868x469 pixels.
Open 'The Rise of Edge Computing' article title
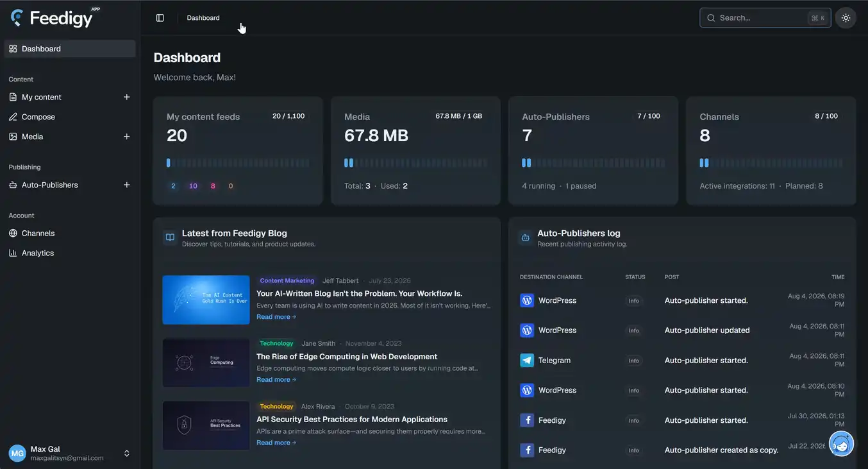tap(347, 357)
